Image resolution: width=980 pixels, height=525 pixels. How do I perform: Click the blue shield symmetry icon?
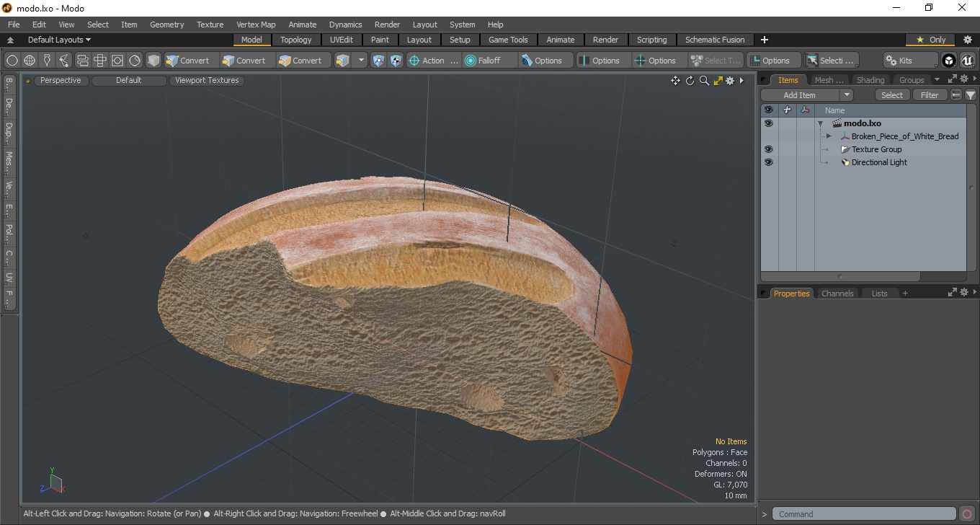coord(379,61)
